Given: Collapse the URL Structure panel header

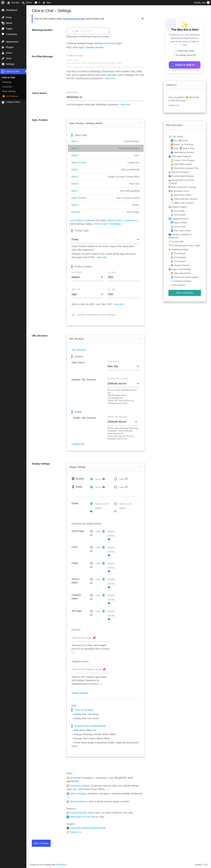Looking at the screenshot, I should [x=106, y=339].
